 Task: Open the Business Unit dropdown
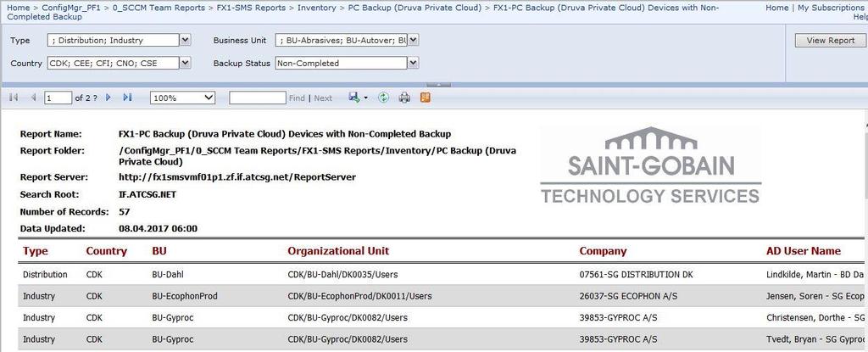click(413, 40)
